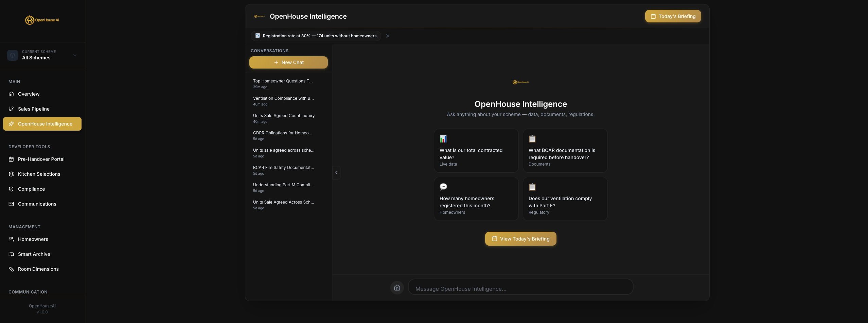The width and height of the screenshot is (868, 323).
Task: Open the GDPR Obligations conversation
Action: coord(283,135)
